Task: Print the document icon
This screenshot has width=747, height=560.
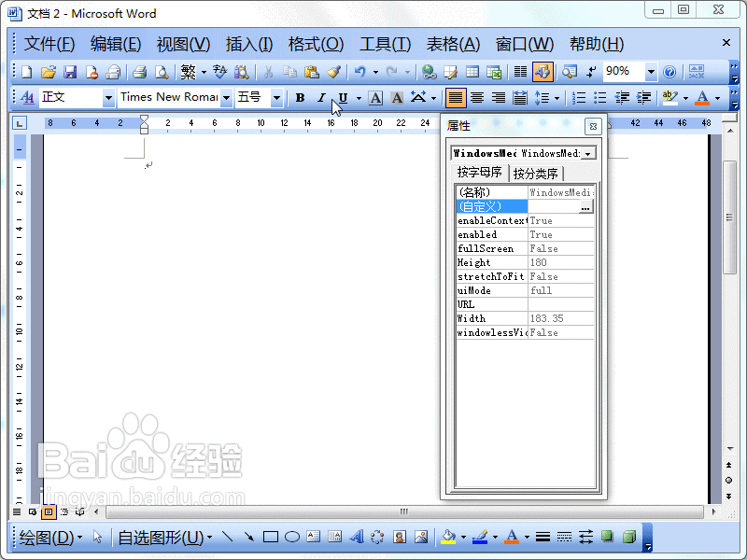Action: pos(139,72)
